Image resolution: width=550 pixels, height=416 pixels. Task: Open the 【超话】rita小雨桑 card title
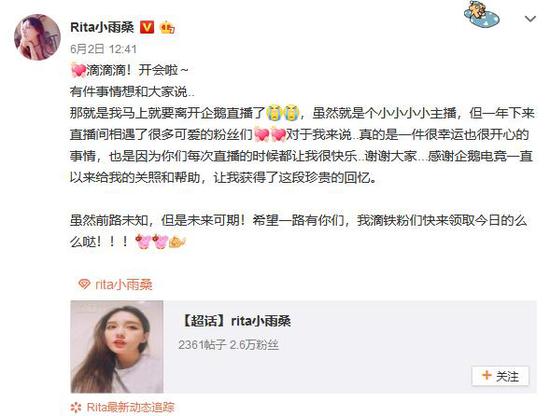(236, 321)
